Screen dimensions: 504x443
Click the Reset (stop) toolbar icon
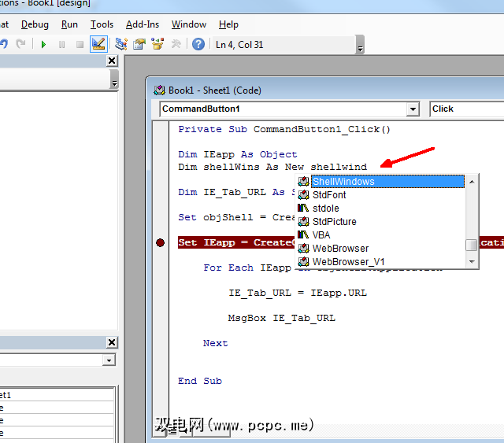(80, 44)
